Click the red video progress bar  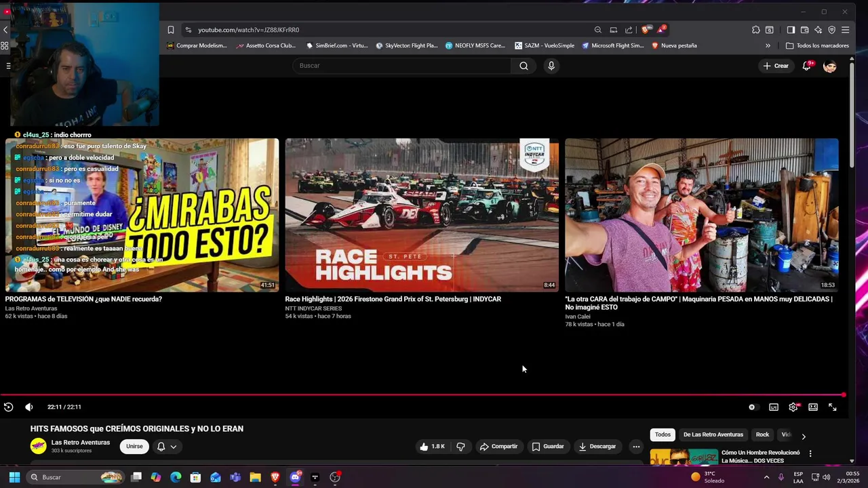[x=422, y=394]
